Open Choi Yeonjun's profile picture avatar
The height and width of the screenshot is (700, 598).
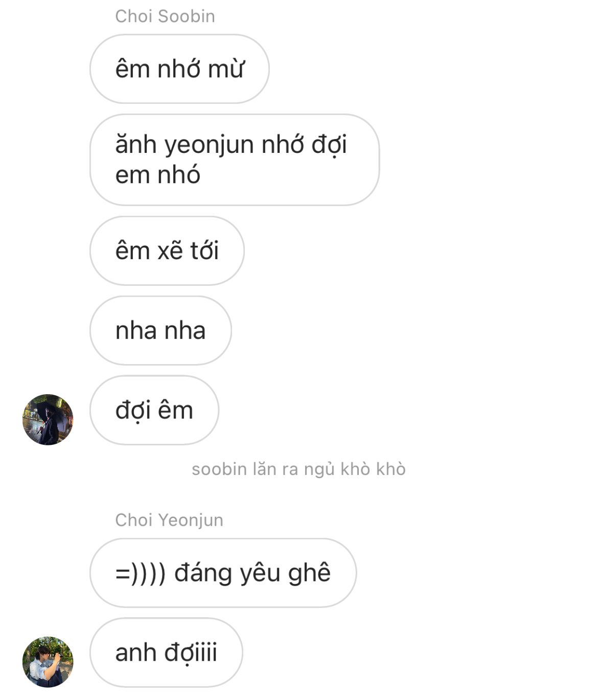(48, 662)
